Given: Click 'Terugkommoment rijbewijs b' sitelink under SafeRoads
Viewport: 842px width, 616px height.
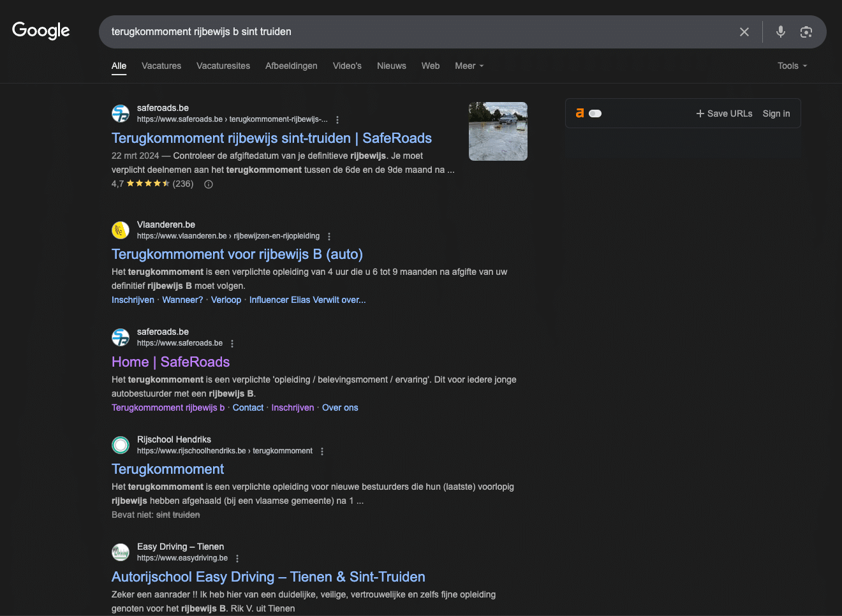Looking at the screenshot, I should 168,407.
